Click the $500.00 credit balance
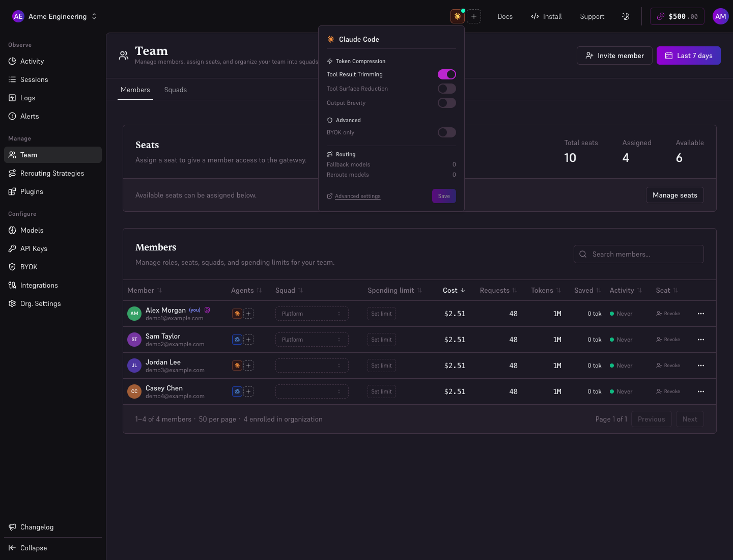The width and height of the screenshot is (733, 560). (677, 16)
